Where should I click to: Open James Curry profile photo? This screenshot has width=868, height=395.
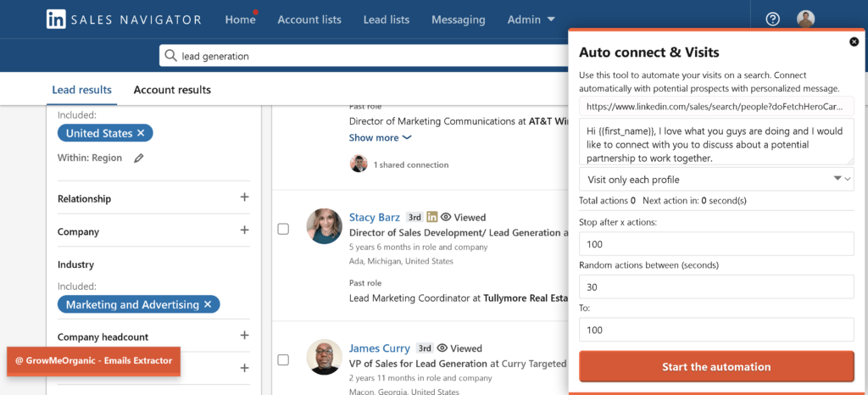point(325,357)
